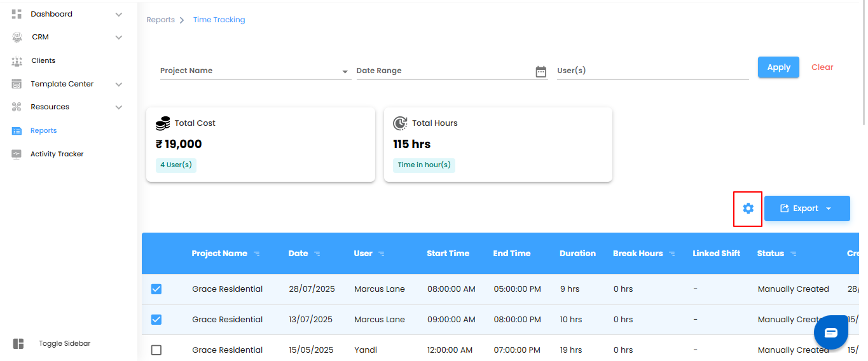
Task: Click the Clients people icon
Action: [x=17, y=61]
